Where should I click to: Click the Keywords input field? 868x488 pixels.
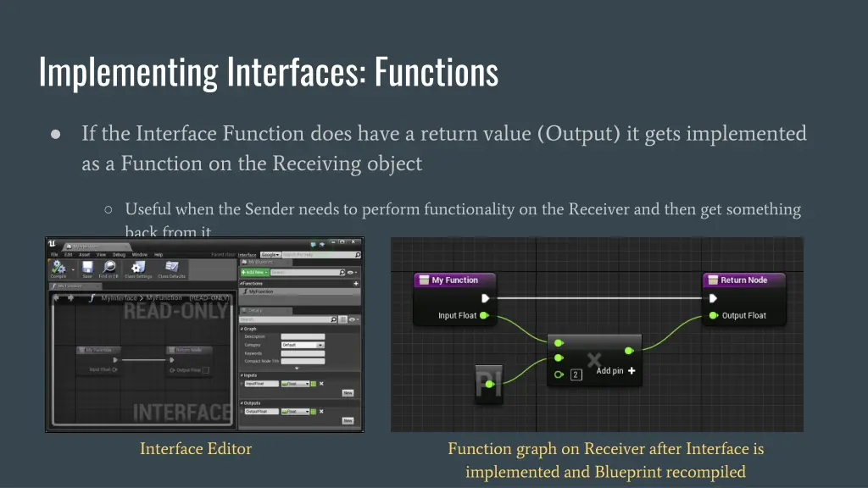point(303,353)
